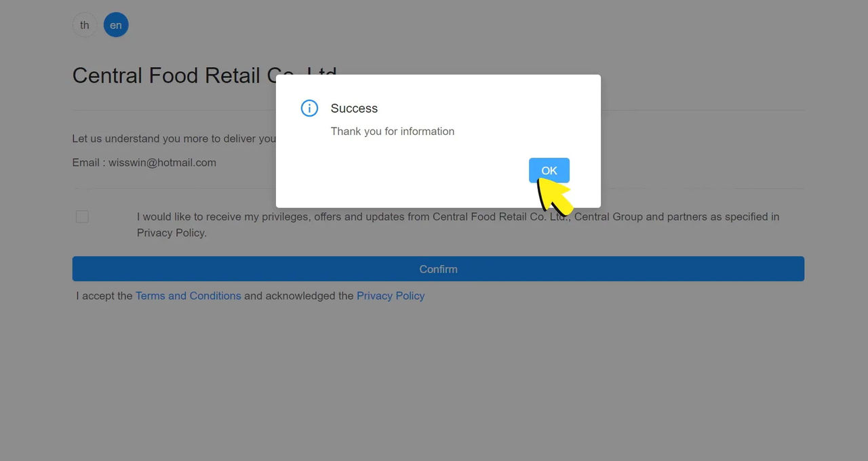Tick the receive privileges and offers checkbox

pyautogui.click(x=82, y=217)
